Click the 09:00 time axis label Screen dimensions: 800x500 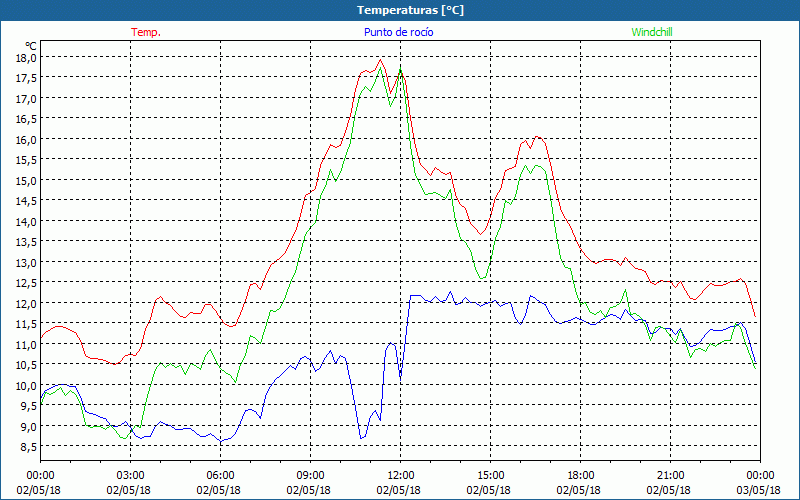point(310,476)
